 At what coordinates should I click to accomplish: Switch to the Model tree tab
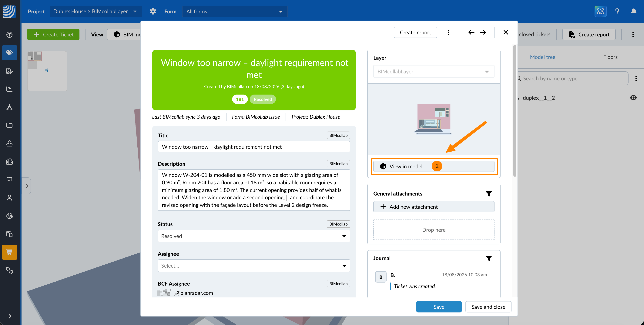click(542, 57)
